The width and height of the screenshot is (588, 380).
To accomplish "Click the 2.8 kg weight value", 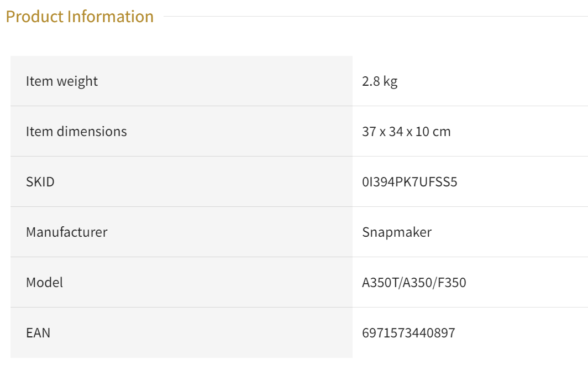I will [x=380, y=81].
